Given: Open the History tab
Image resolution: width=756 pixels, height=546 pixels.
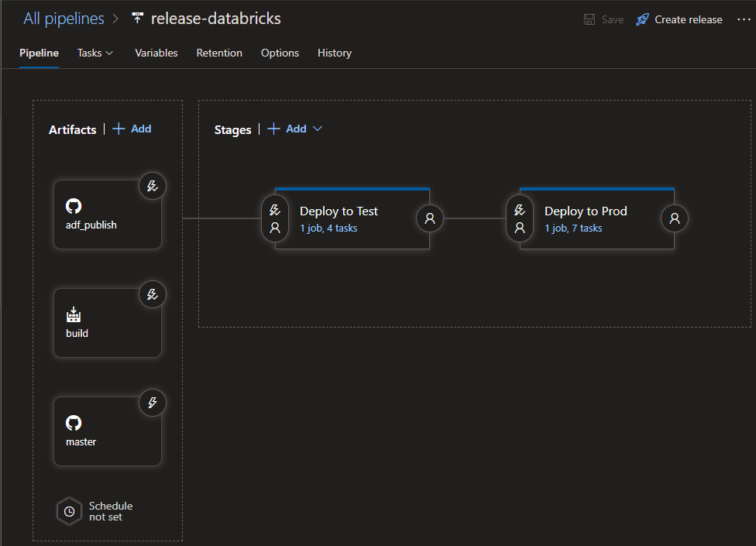Looking at the screenshot, I should (x=335, y=53).
